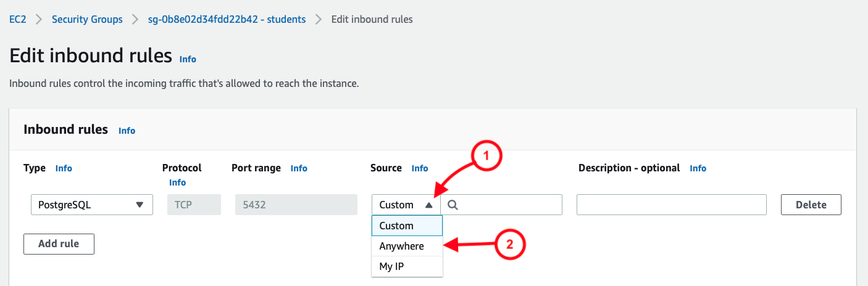Open Info link under Protocol column

point(177,182)
